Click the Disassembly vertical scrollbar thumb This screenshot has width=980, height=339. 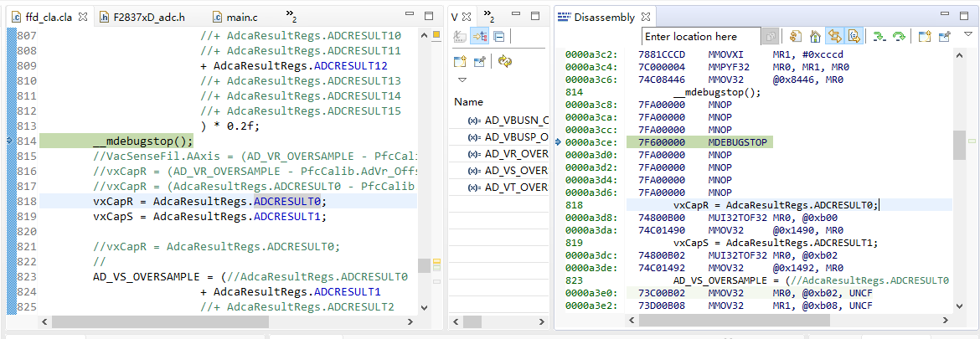pos(959,146)
